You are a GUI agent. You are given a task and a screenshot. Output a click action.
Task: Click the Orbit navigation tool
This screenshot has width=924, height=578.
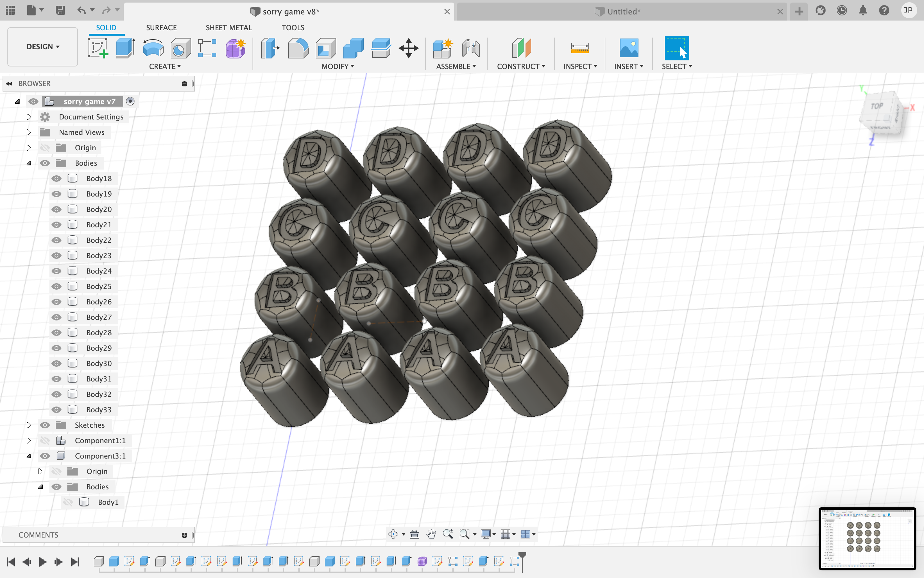[x=393, y=534]
